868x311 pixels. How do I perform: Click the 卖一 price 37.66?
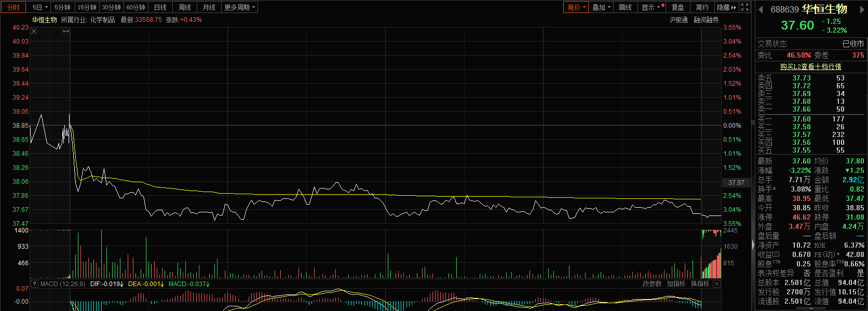802,109
